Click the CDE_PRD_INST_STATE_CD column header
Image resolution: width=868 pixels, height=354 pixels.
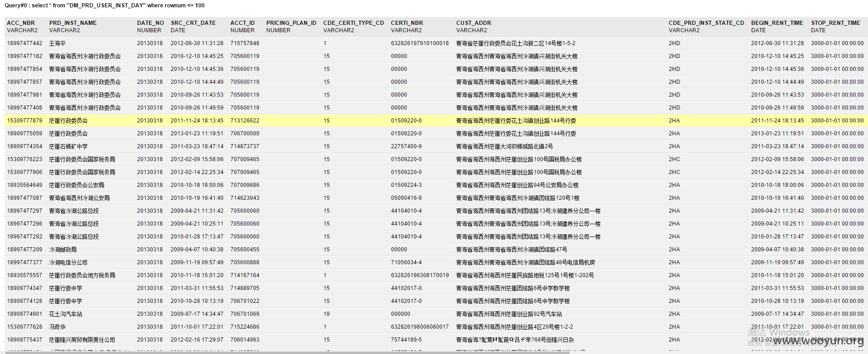707,23
